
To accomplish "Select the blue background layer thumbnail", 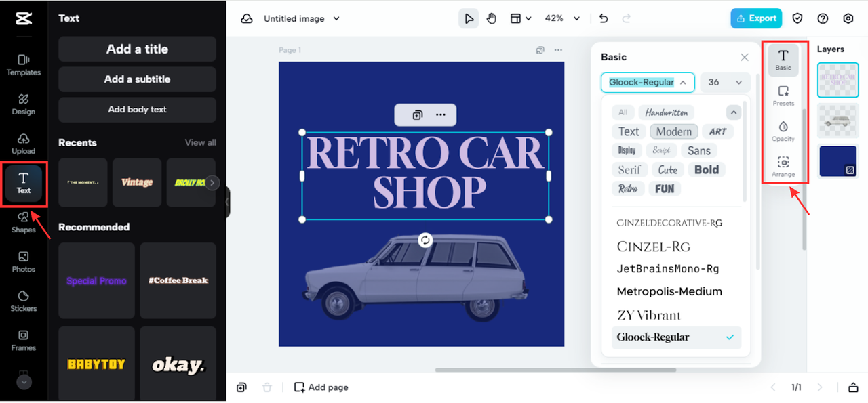I will pyautogui.click(x=838, y=161).
